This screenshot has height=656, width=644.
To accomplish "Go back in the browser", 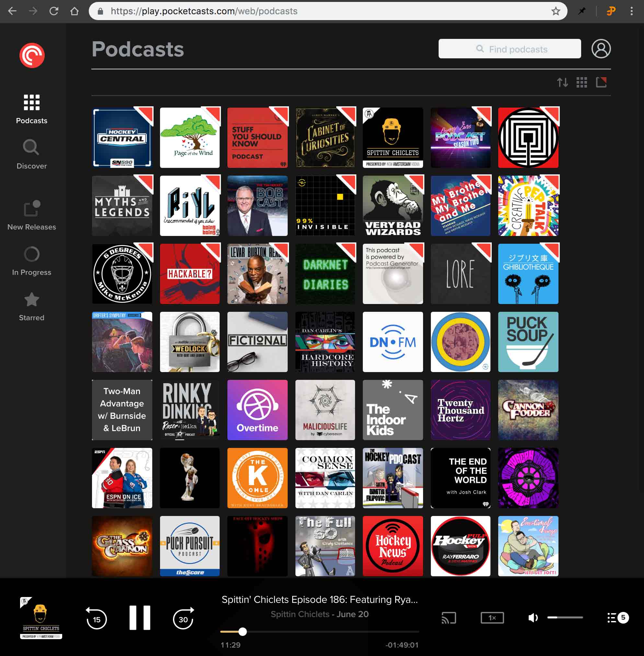I will [x=12, y=11].
